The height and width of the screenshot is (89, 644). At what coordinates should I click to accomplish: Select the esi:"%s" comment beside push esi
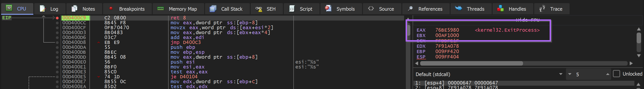point(307,62)
